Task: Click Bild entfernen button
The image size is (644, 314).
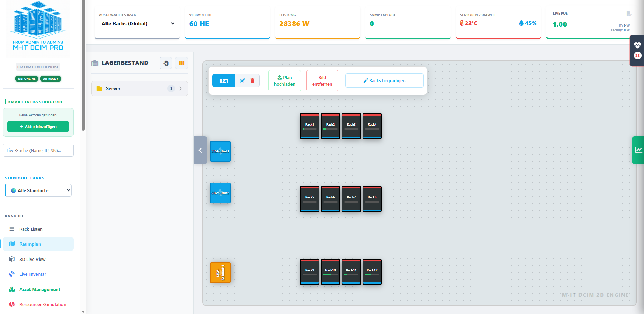Action: click(x=322, y=81)
